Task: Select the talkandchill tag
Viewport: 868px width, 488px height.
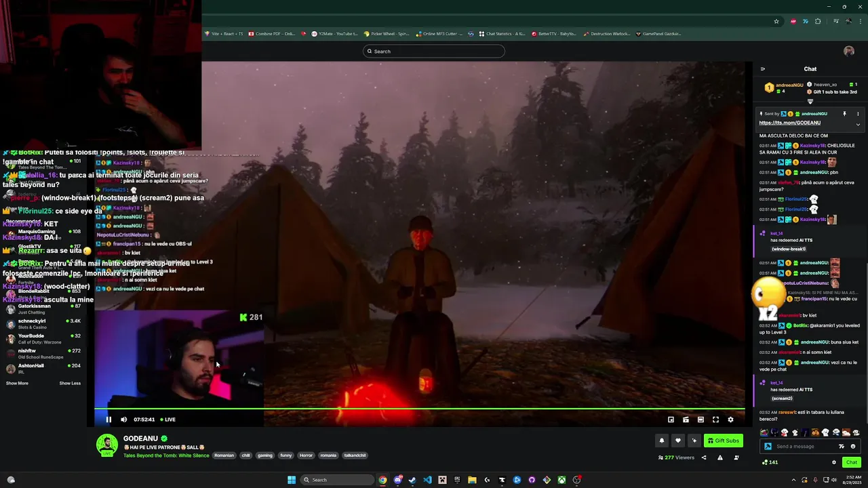Action: 355,455
